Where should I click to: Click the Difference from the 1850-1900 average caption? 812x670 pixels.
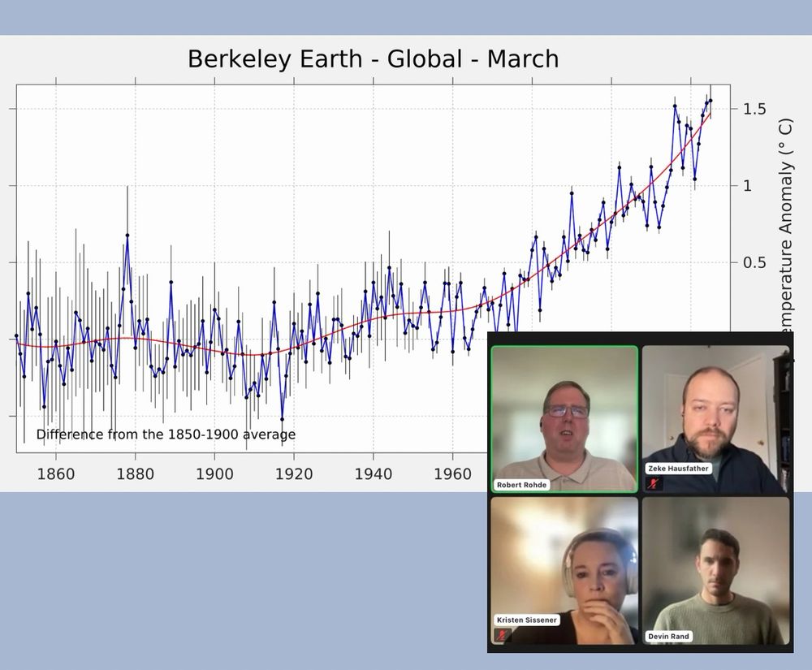166,434
